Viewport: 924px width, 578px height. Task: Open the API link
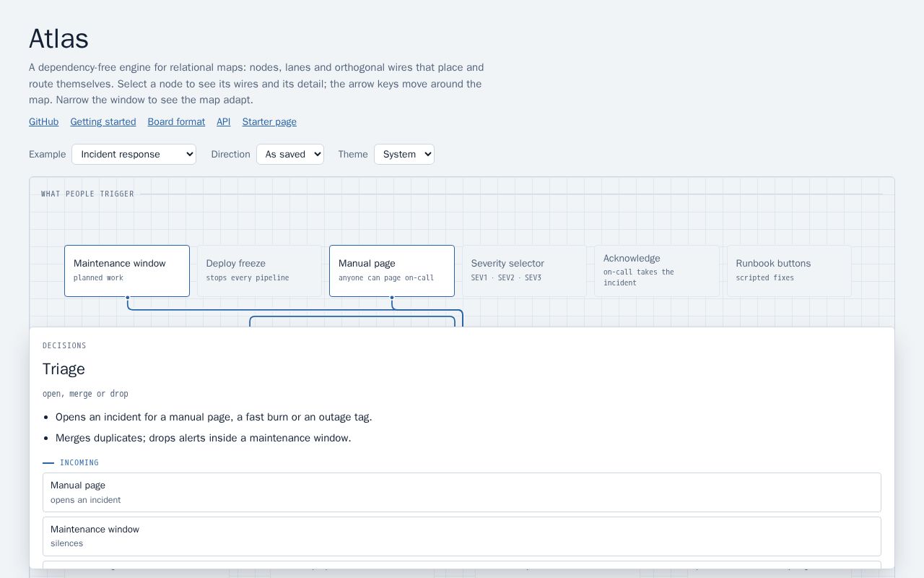coord(224,122)
